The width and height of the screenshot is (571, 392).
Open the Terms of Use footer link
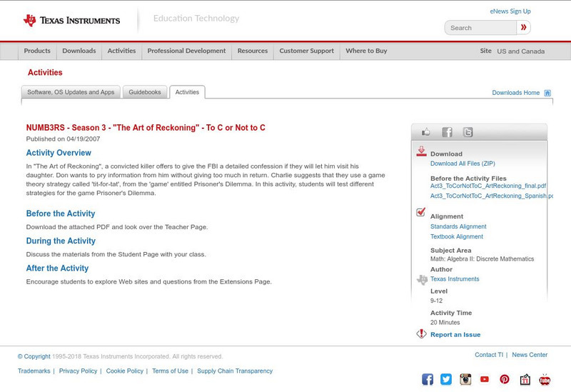tap(170, 371)
